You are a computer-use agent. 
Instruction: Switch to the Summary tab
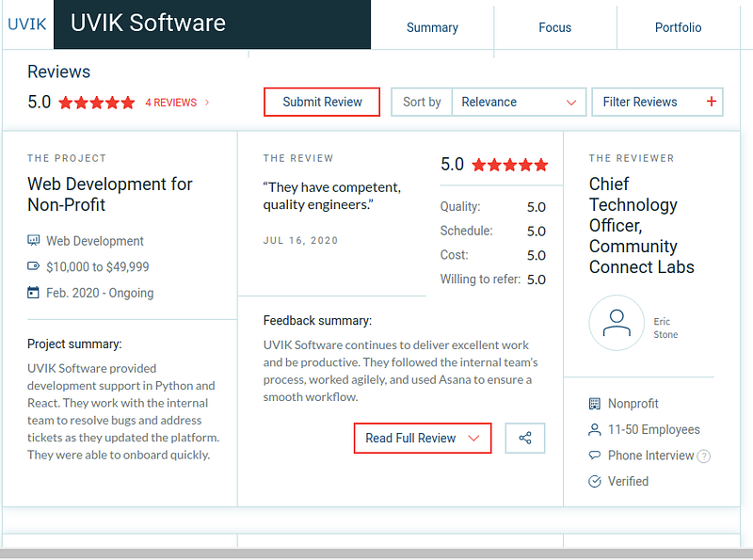click(x=432, y=27)
